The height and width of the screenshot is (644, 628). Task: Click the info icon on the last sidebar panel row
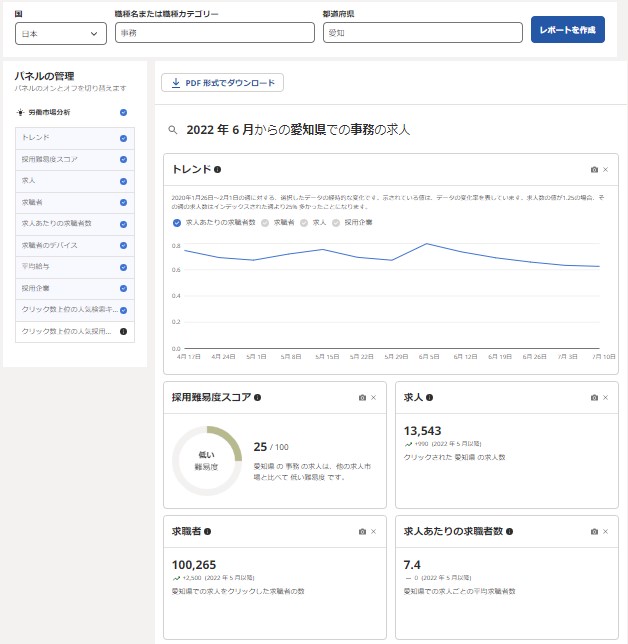[123, 331]
